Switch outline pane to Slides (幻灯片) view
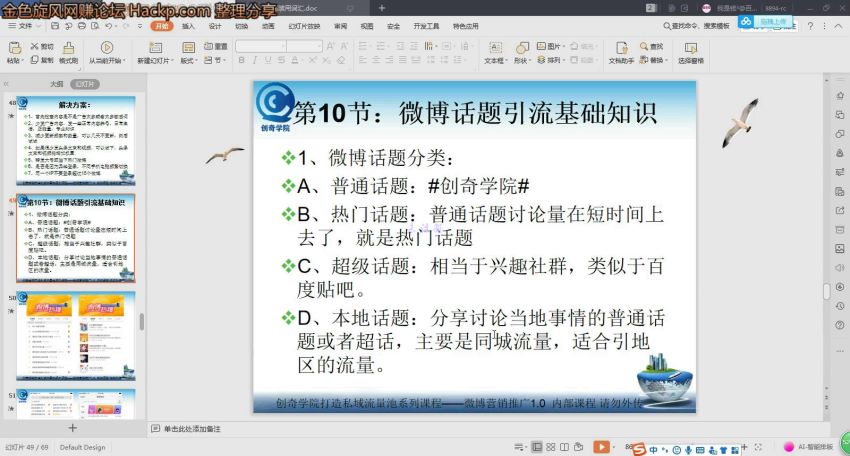 point(85,84)
